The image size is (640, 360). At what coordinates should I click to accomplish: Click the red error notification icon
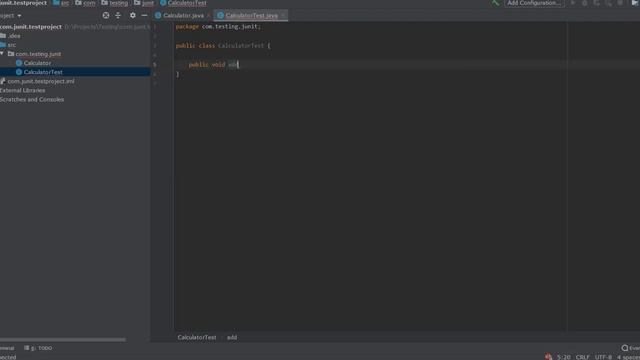pos(548,357)
